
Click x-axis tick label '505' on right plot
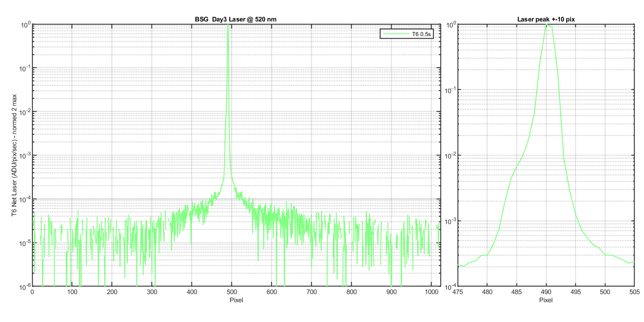tap(634, 292)
